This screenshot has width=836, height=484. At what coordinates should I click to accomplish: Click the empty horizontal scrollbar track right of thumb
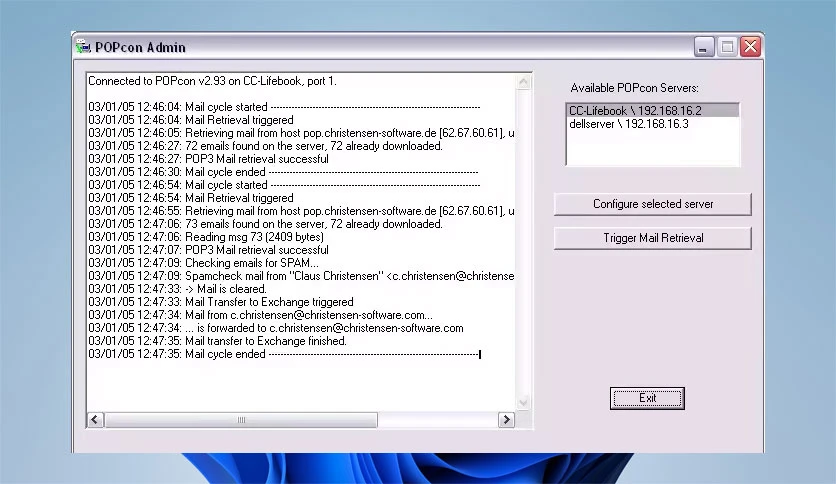[x=438, y=420]
